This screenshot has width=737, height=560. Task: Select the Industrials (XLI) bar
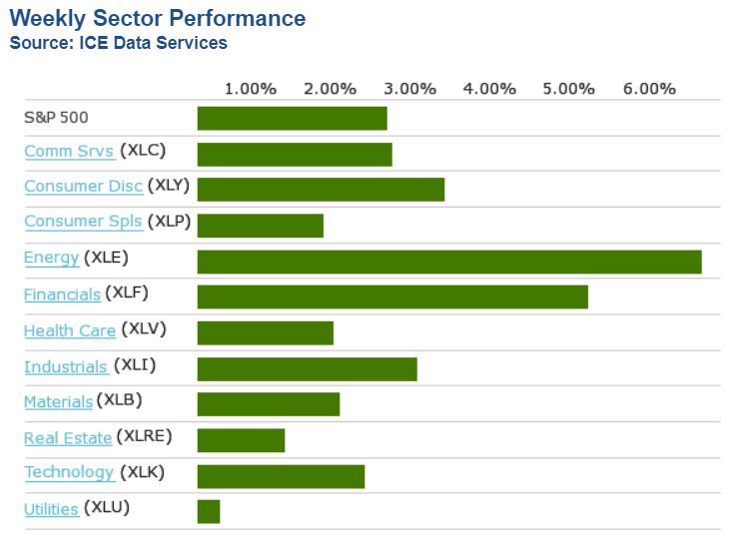(x=307, y=368)
